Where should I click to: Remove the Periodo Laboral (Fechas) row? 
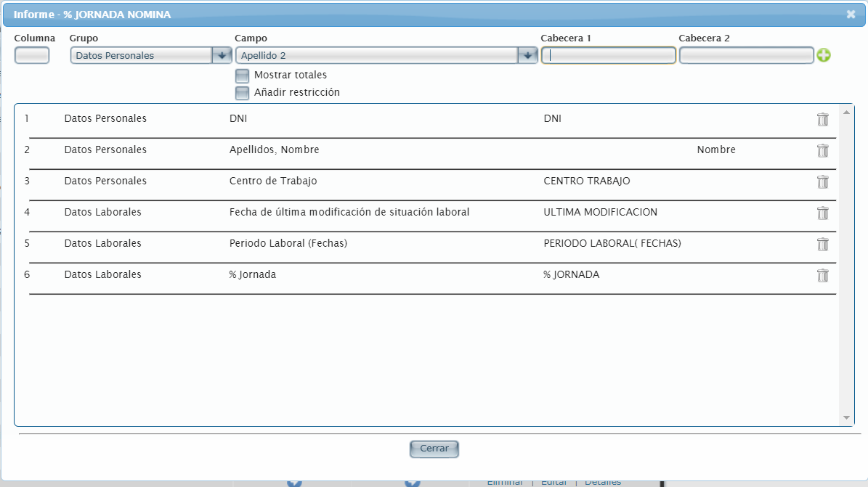(822, 245)
